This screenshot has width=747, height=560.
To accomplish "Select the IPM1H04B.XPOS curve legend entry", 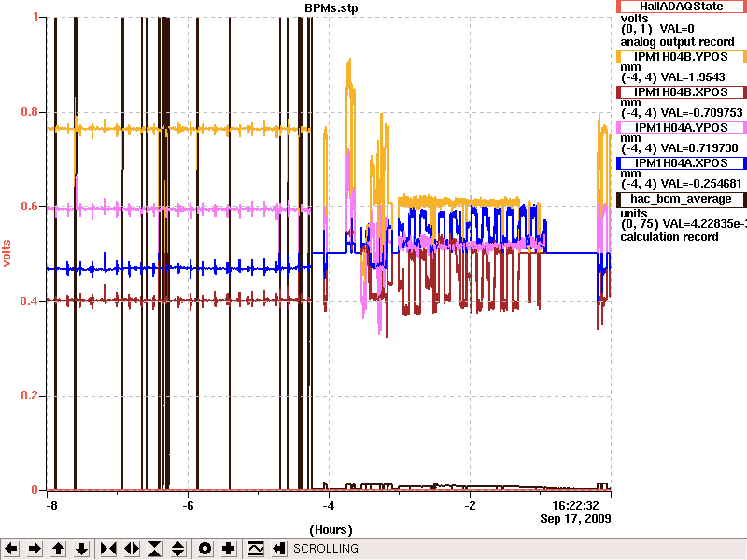I will [682, 91].
